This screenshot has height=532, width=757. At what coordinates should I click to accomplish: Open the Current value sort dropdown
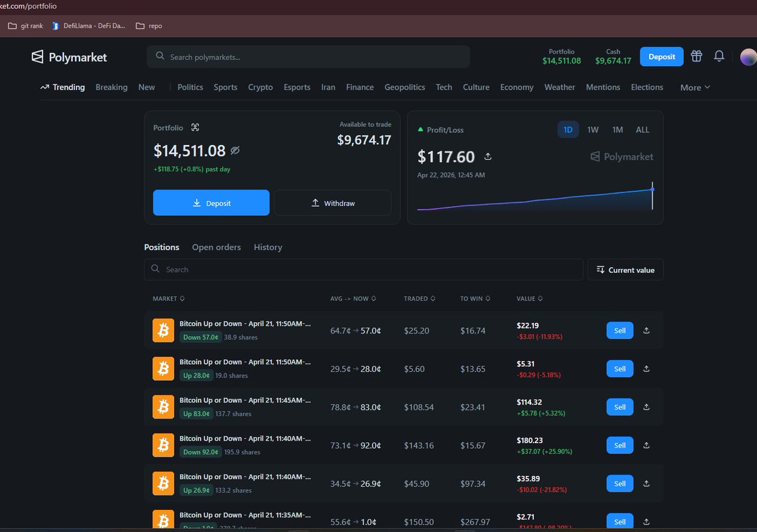pos(625,270)
